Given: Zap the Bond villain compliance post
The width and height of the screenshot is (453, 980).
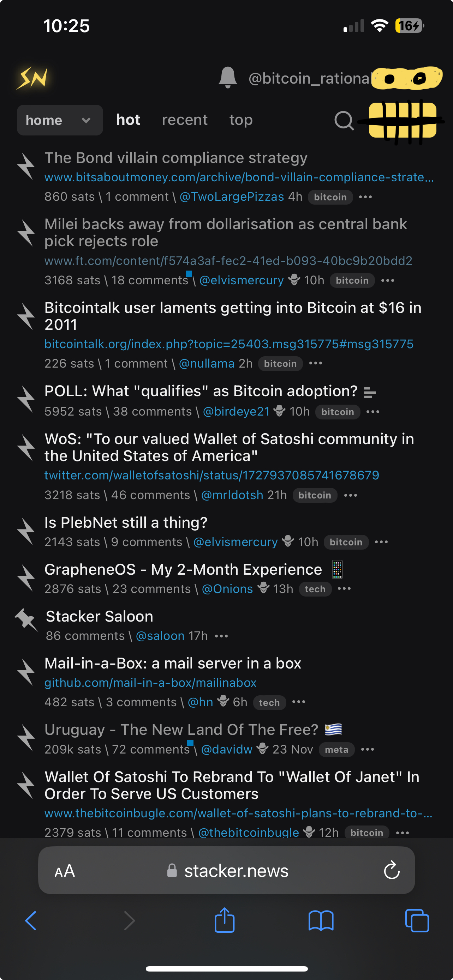Looking at the screenshot, I should (26, 166).
